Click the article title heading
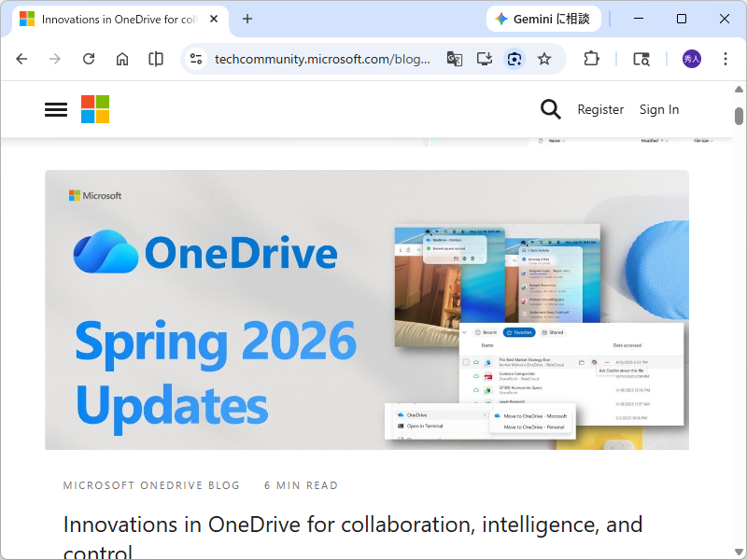The width and height of the screenshot is (747, 560). pyautogui.click(x=353, y=539)
